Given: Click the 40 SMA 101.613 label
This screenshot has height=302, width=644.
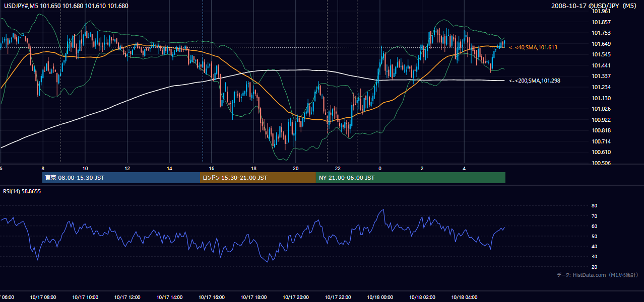Looking at the screenshot, I should (x=533, y=47).
